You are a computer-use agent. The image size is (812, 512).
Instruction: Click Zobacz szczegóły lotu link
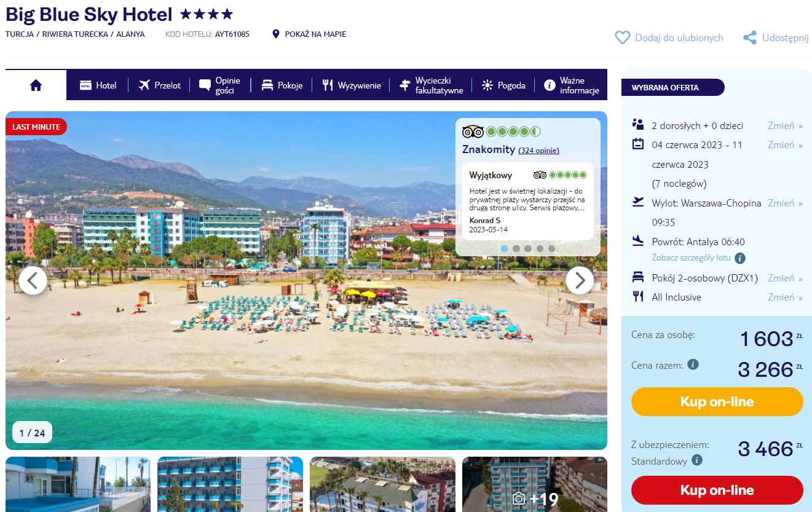(x=692, y=258)
